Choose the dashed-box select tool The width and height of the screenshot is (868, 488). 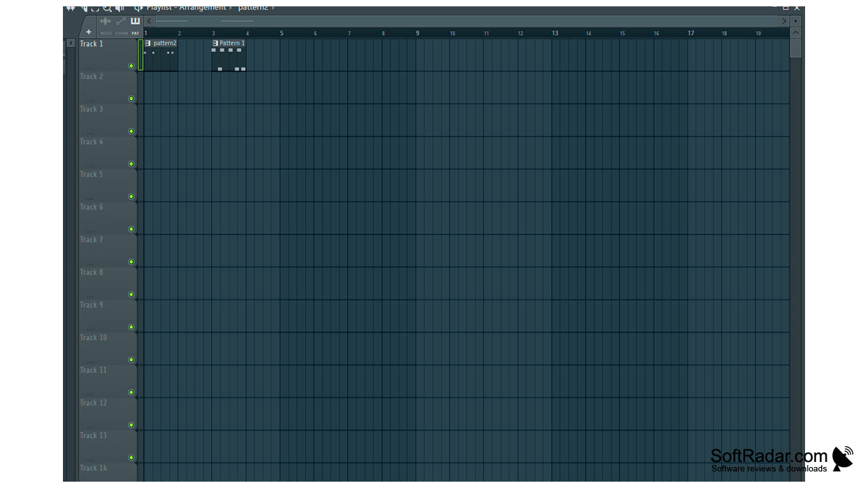(95, 8)
